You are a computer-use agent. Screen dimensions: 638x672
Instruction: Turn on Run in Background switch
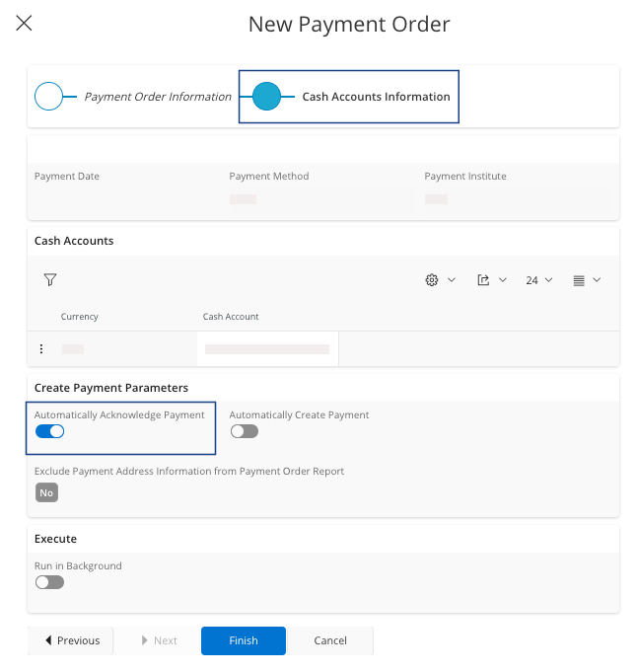pos(49,582)
